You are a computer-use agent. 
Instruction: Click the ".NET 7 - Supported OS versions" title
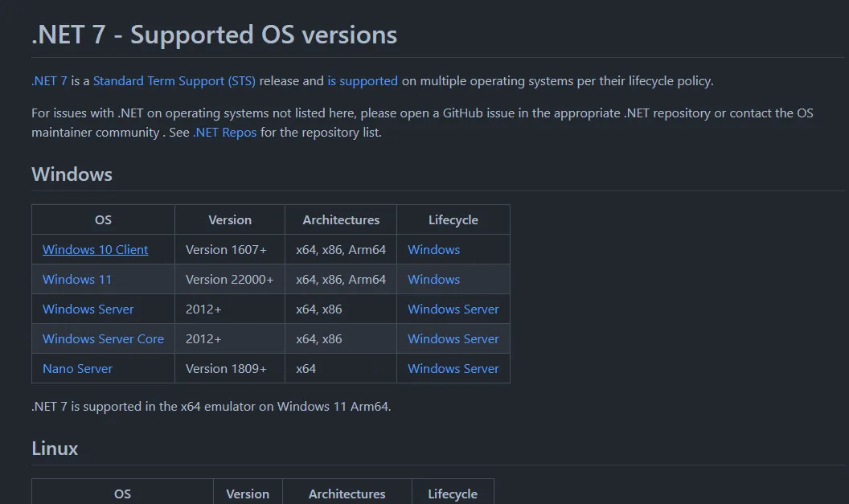tap(214, 35)
